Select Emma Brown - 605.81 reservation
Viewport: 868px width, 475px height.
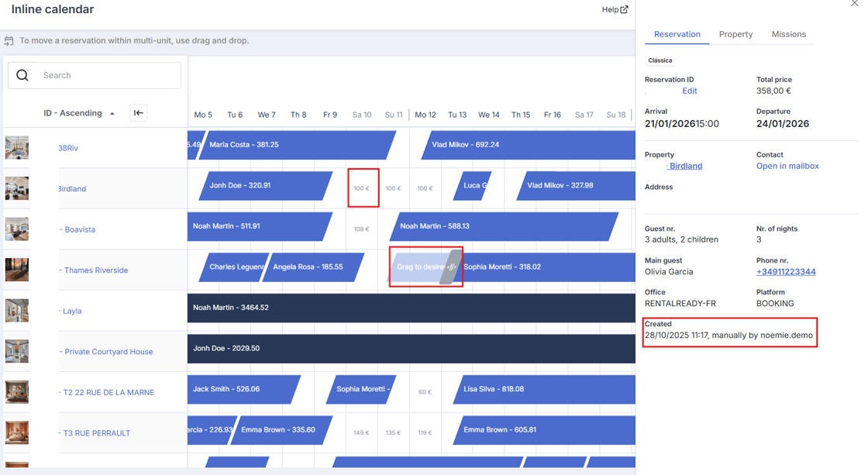pos(544,430)
